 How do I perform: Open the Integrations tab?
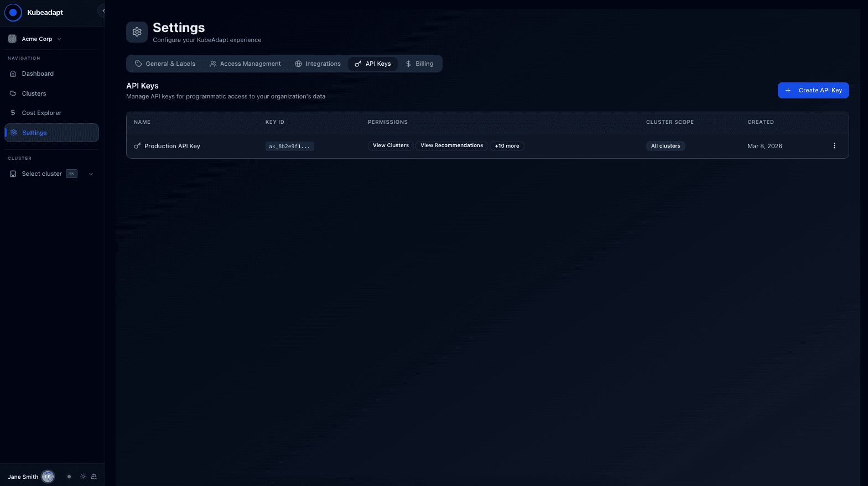318,64
